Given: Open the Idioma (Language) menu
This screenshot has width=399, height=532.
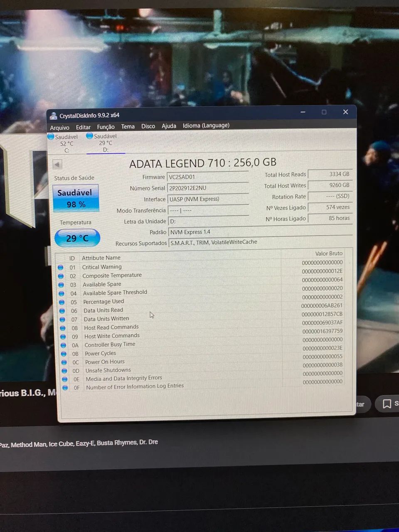Looking at the screenshot, I should coord(206,126).
